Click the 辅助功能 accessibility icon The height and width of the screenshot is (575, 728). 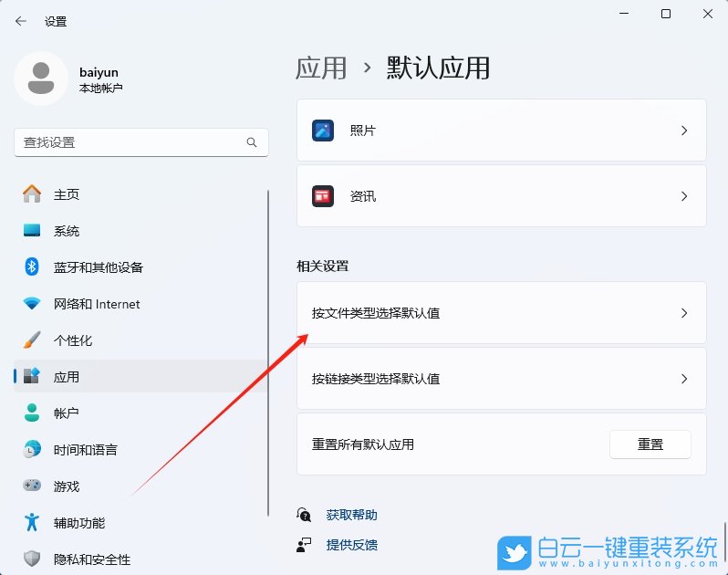click(x=32, y=522)
